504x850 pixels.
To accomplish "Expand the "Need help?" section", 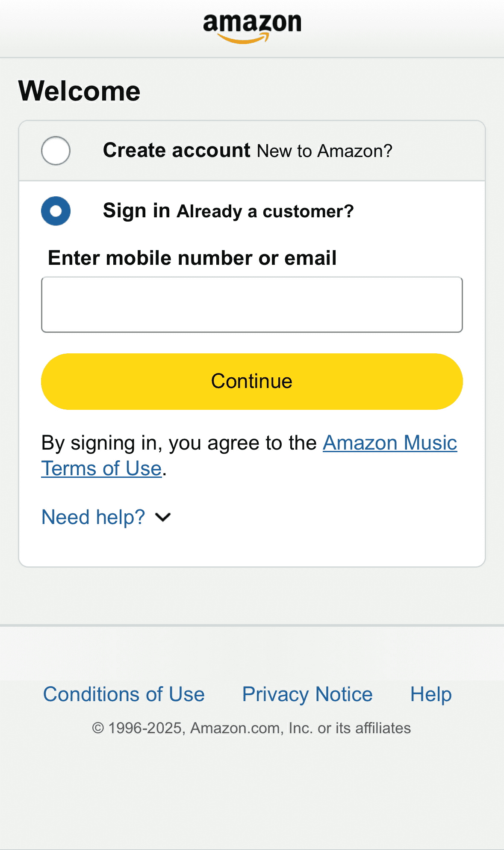I will pos(93,517).
